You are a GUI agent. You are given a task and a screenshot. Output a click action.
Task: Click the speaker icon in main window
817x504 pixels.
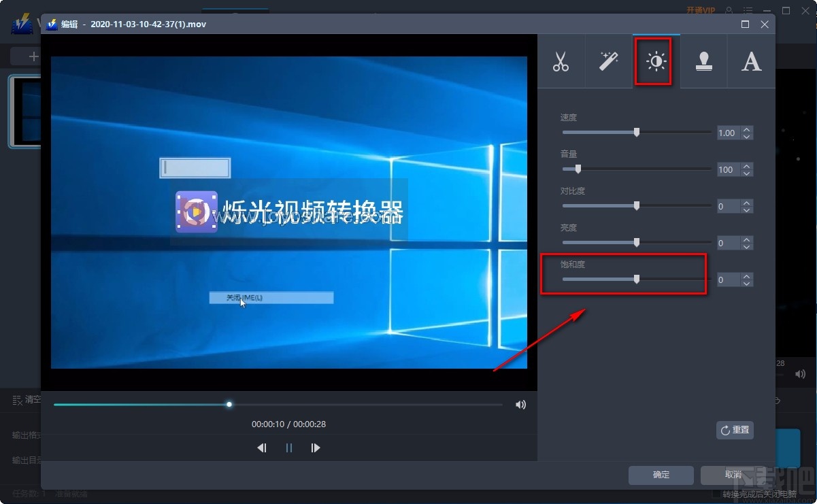pyautogui.click(x=800, y=373)
